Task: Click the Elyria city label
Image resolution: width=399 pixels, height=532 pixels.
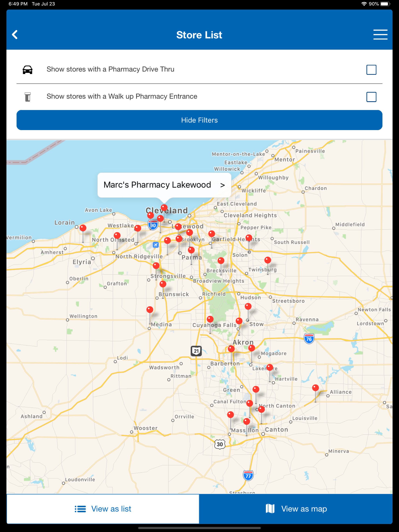Action: click(x=82, y=262)
